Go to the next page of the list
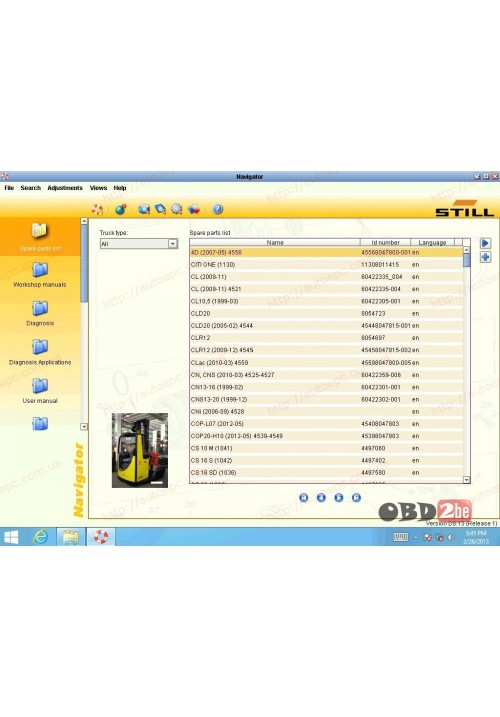 339,498
